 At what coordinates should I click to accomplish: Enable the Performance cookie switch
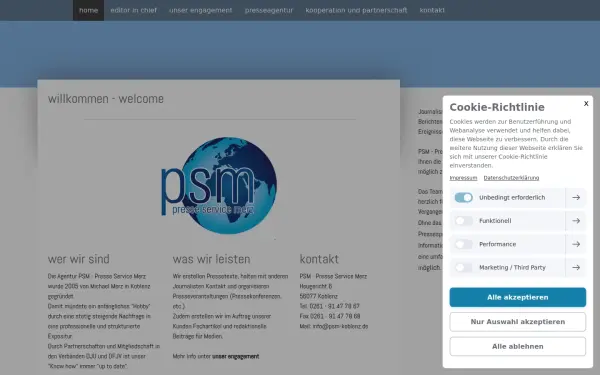click(463, 244)
